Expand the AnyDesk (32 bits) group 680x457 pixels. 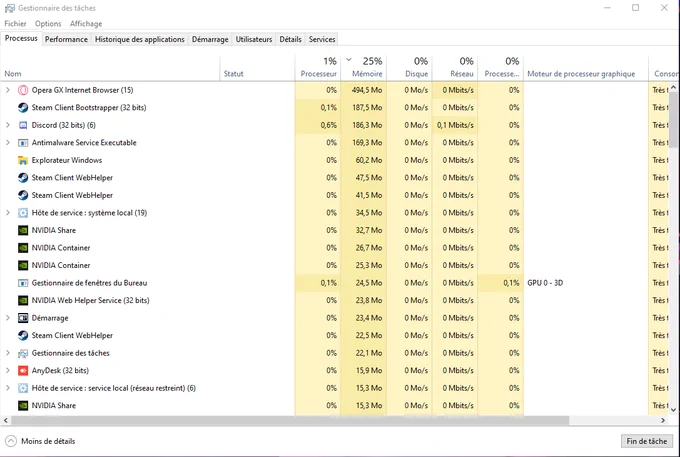(x=7, y=371)
